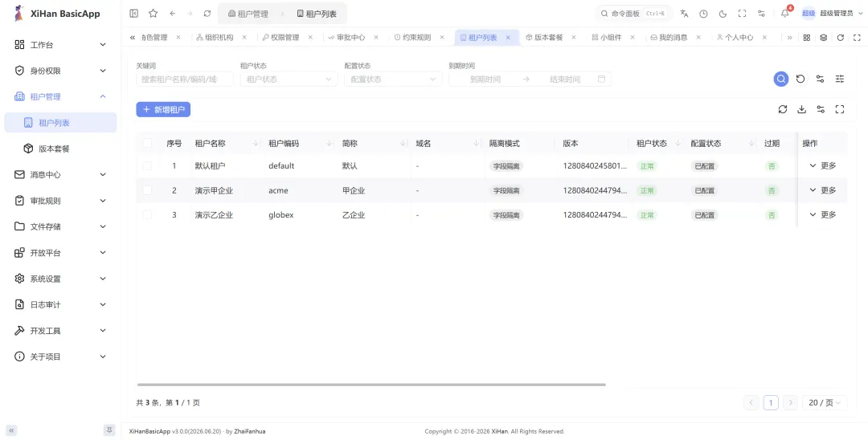Image resolution: width=868 pixels, height=440 pixels.
Task: Open 更多 menu for 演示甲企业
Action: [823, 190]
